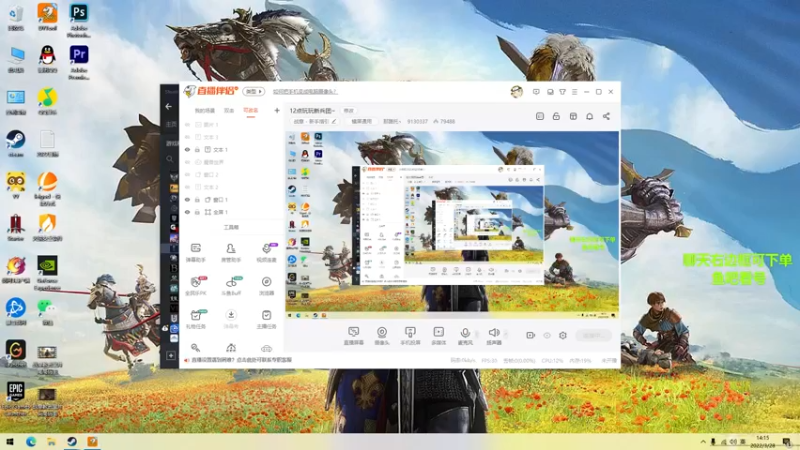Click the 横屏通用 button

[362, 121]
